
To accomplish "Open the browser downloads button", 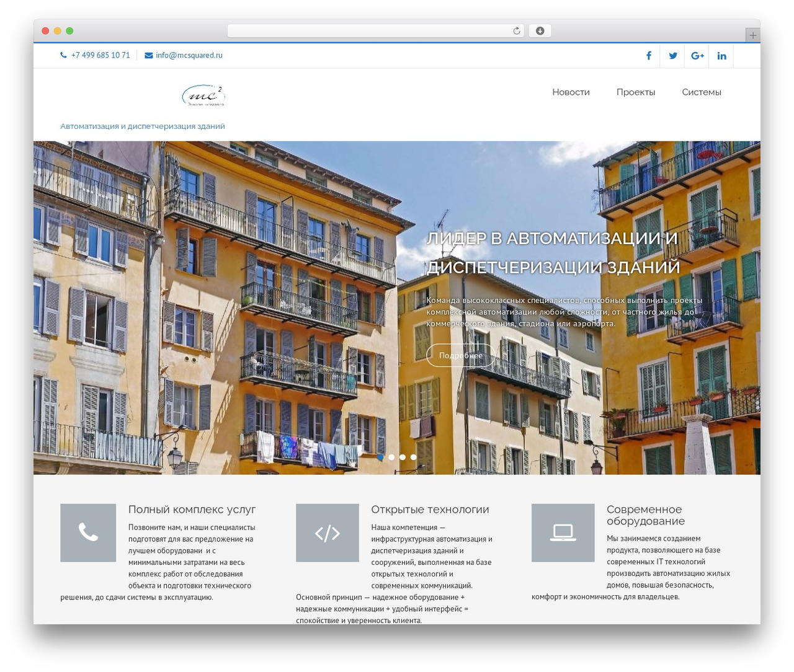I will coord(540,31).
